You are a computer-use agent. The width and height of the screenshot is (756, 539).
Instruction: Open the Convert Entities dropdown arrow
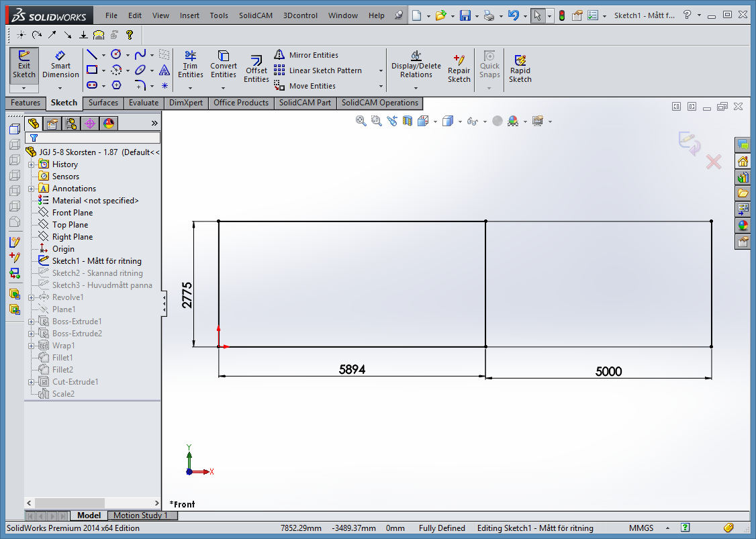coord(223,88)
